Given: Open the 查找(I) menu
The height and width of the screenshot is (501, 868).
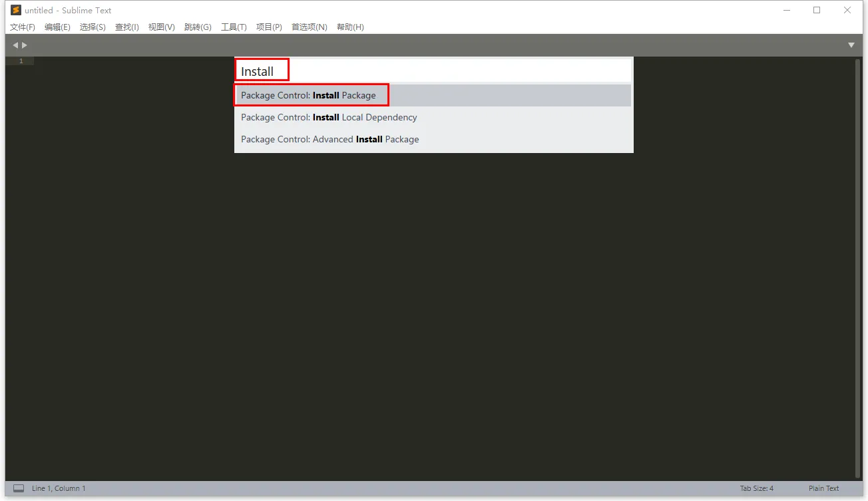Looking at the screenshot, I should [127, 27].
